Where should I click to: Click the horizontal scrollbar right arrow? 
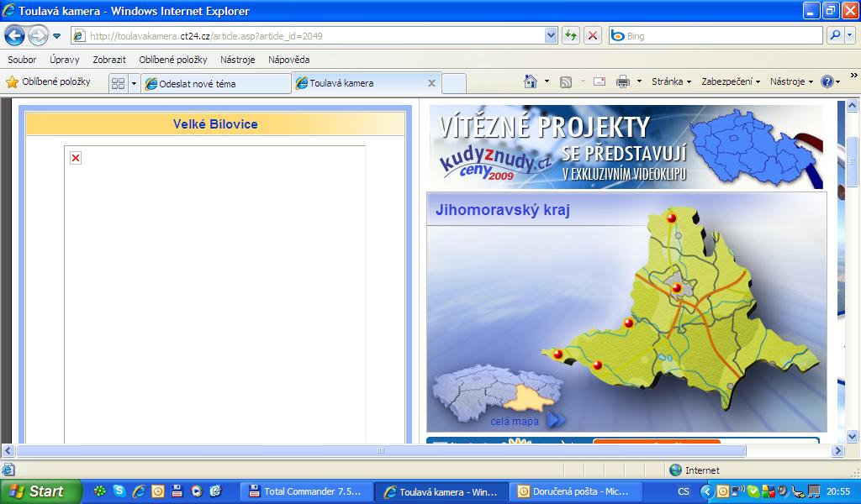tap(838, 451)
